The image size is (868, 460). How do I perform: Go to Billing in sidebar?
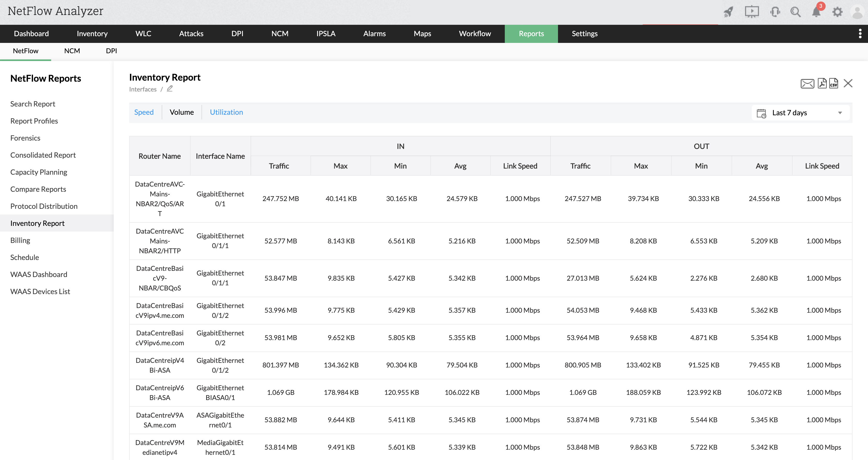tap(20, 240)
